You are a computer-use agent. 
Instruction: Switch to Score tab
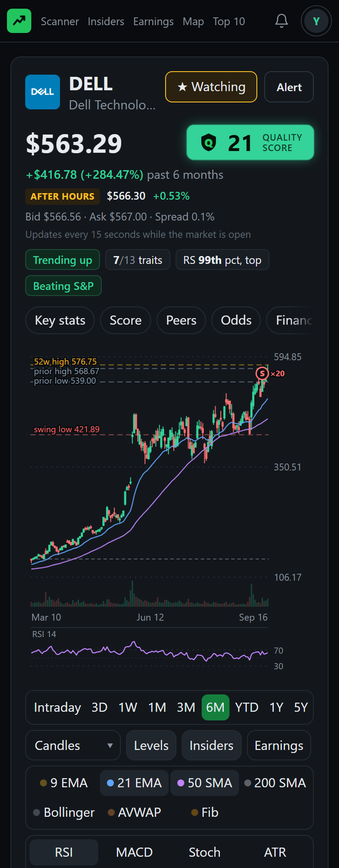[x=126, y=320]
